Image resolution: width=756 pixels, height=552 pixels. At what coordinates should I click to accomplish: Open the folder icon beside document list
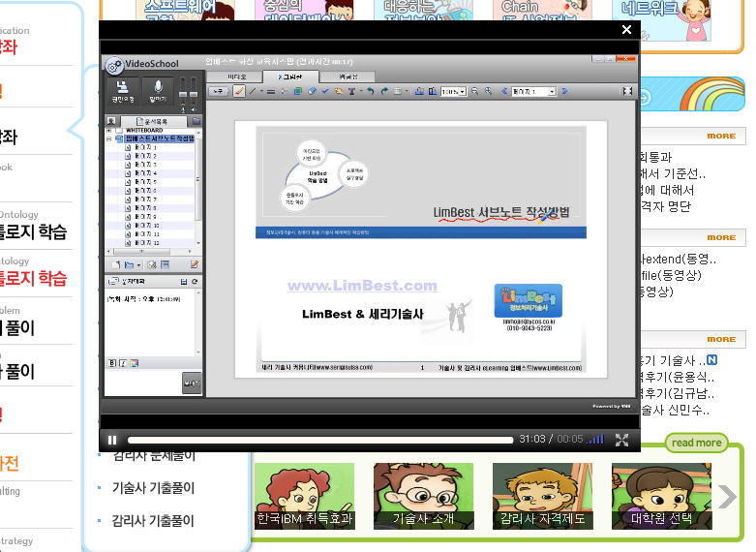coord(197,121)
